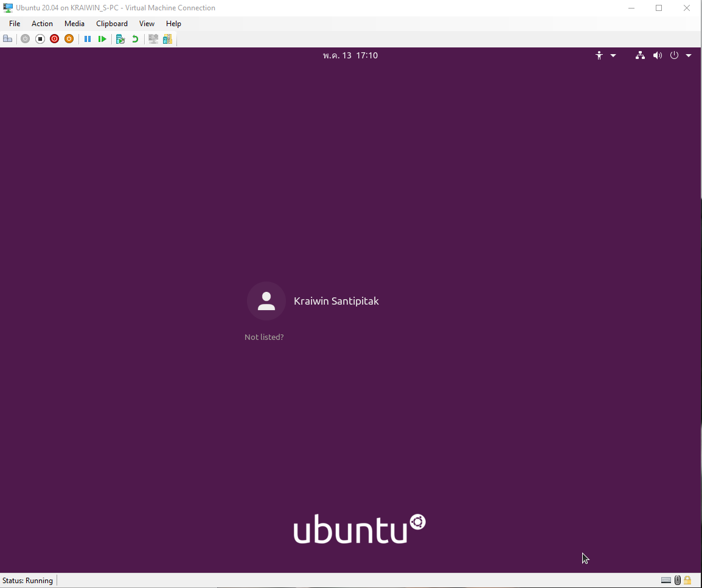Open the system menu via the top-right chevron
Image resolution: width=702 pixels, height=588 pixels.
[689, 55]
